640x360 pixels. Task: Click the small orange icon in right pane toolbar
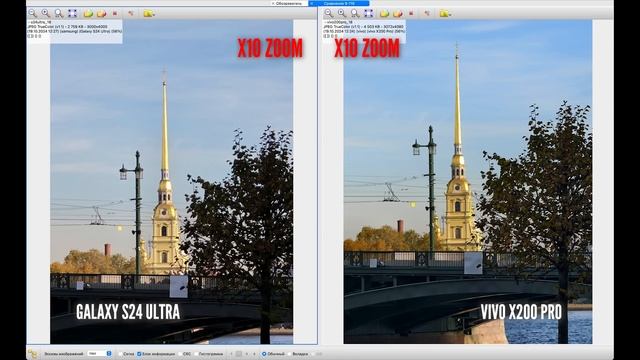tap(427, 13)
